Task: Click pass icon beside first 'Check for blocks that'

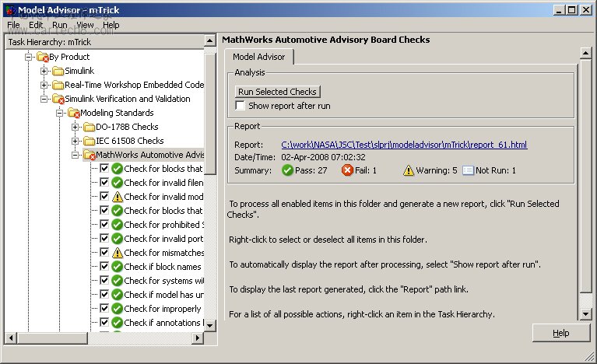Action: tap(117, 169)
